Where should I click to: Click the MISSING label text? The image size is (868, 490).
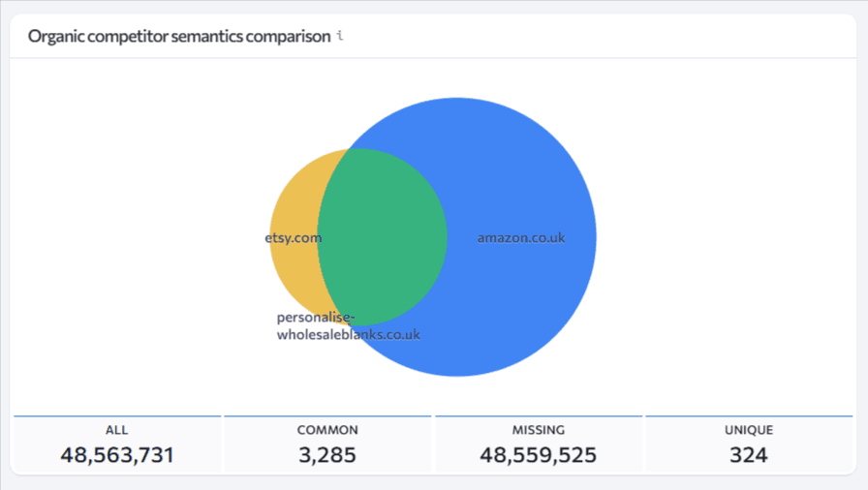(539, 430)
